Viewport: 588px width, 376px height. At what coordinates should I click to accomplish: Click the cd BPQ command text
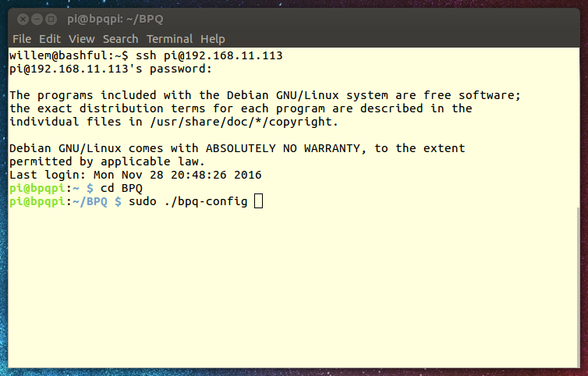(121, 188)
